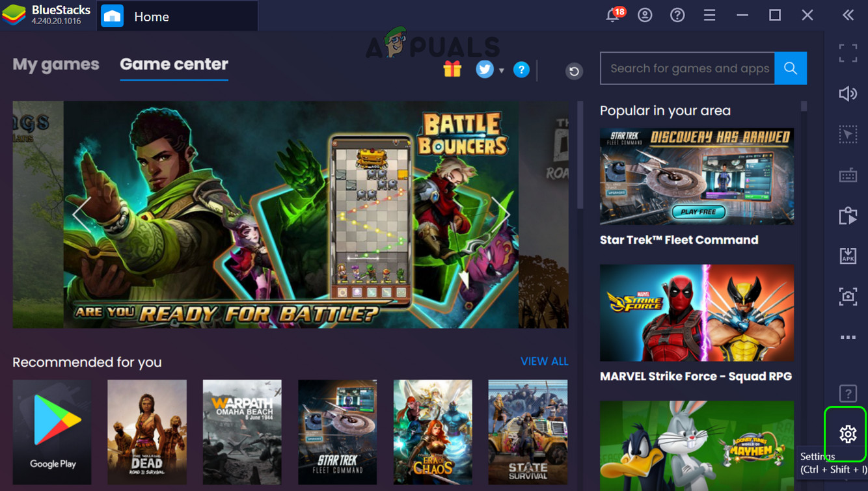Select the Home tab in title bar
This screenshot has width=868, height=491.
click(x=178, y=16)
